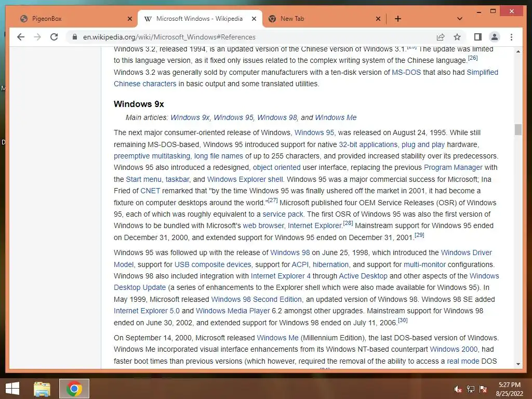Viewport: 532px width, 399px height.
Task: Open the taskbar clock showing 5:27 PM
Action: (x=509, y=389)
